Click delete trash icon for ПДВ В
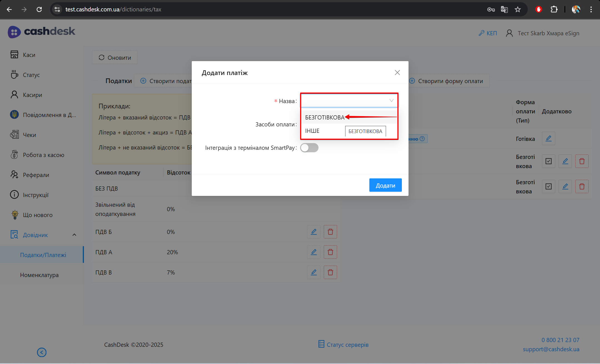 coord(330,272)
